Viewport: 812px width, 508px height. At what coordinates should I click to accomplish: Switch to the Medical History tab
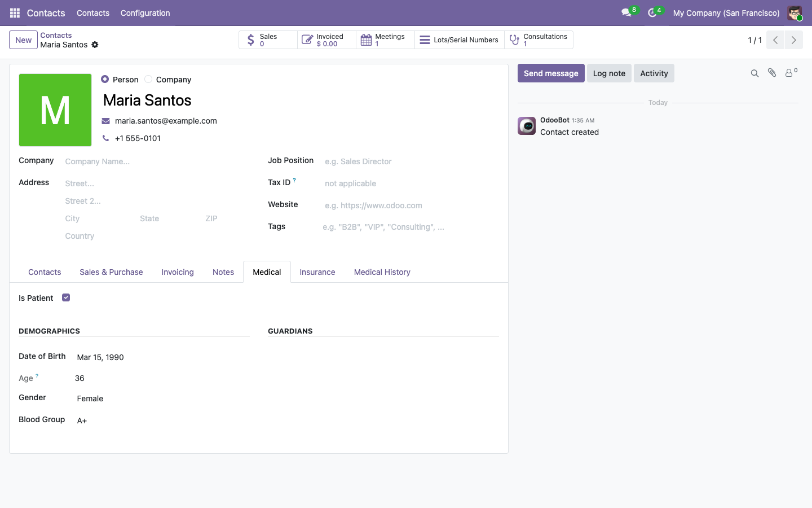point(382,272)
